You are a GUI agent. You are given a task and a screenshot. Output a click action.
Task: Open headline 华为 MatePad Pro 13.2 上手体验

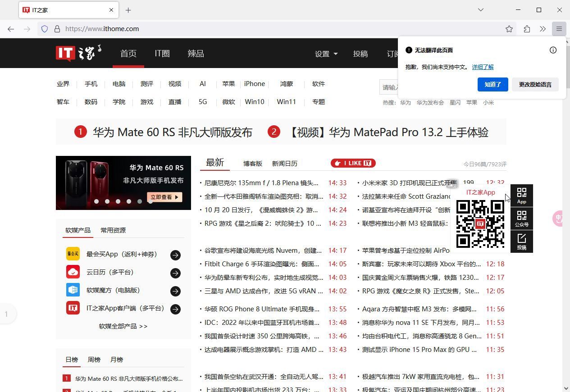coord(387,132)
